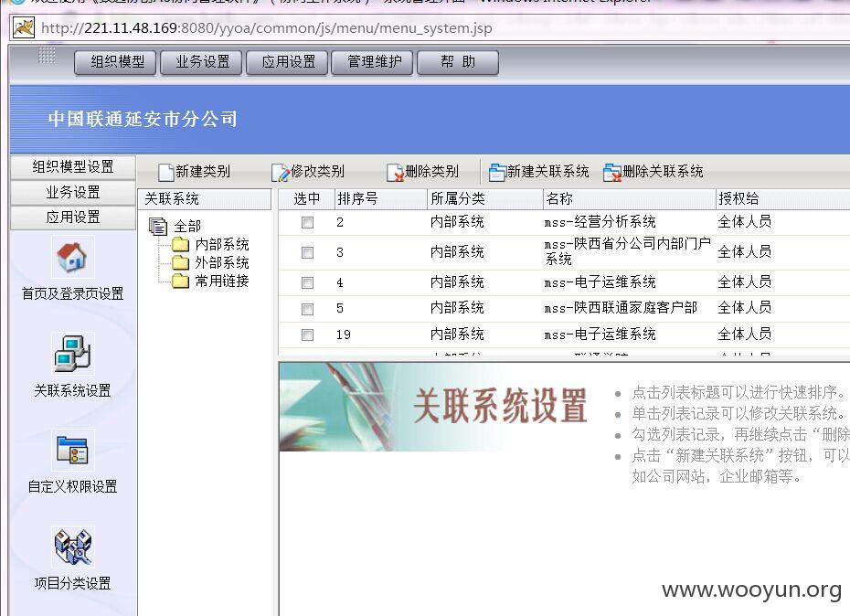
Task: Check the box for row number 4
Action: point(307,283)
